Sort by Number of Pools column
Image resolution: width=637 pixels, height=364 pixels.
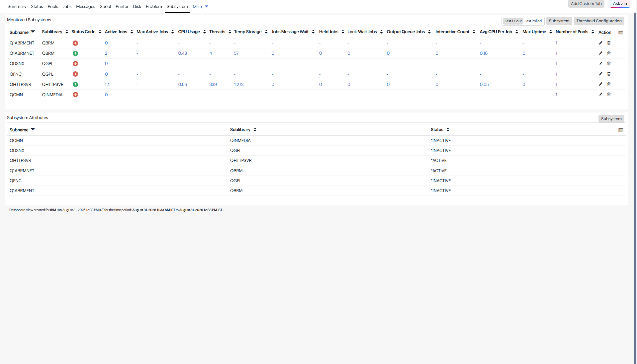point(575,32)
